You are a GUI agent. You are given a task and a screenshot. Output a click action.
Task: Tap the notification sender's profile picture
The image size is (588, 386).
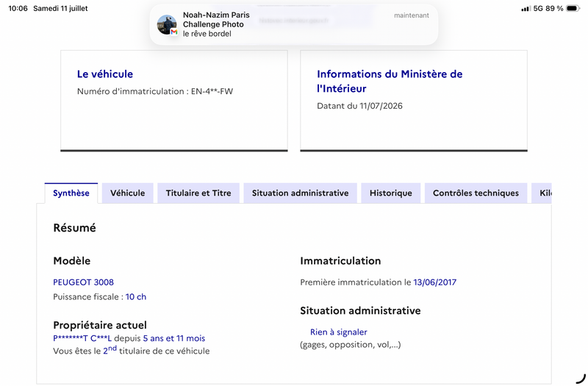167,24
